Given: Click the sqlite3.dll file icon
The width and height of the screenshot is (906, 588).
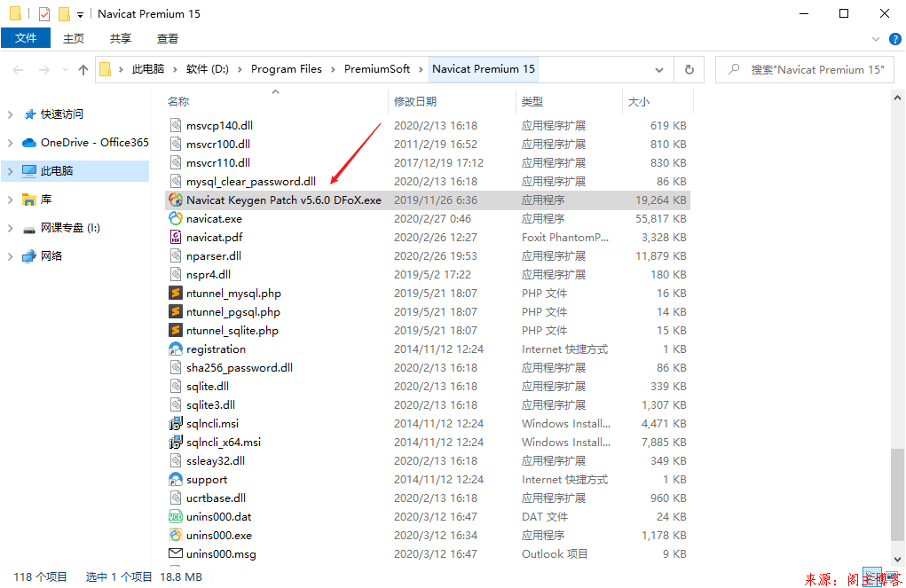Looking at the screenshot, I should 176,404.
